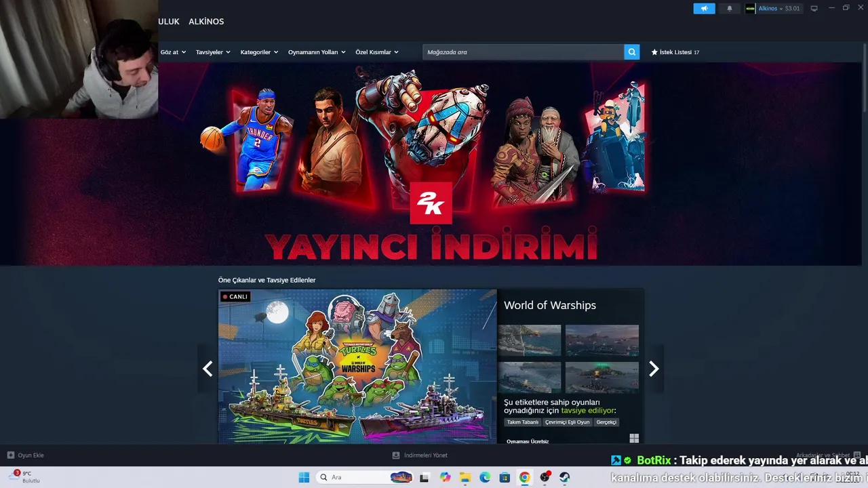Expand the Kategoriler dropdown
The image size is (868, 488).
(259, 52)
